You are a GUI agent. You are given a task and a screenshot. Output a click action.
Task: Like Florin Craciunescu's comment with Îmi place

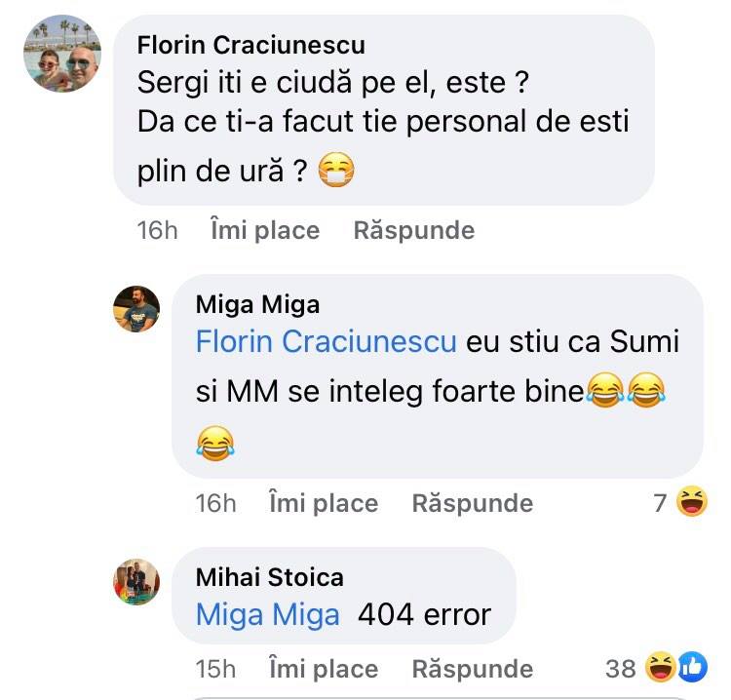[265, 230]
